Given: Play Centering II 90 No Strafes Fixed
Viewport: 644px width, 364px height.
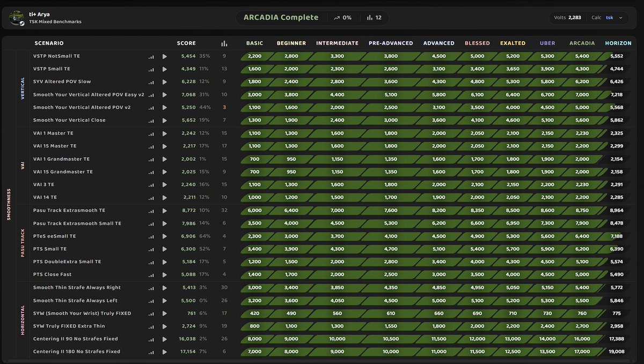Looking at the screenshot, I should pyautogui.click(x=164, y=339).
